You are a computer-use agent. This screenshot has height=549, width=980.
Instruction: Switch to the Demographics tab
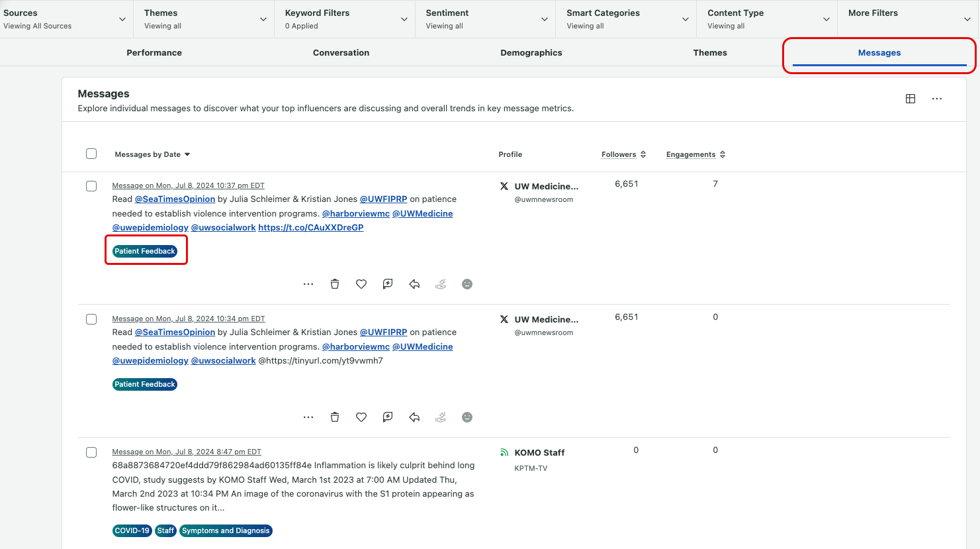coord(531,53)
